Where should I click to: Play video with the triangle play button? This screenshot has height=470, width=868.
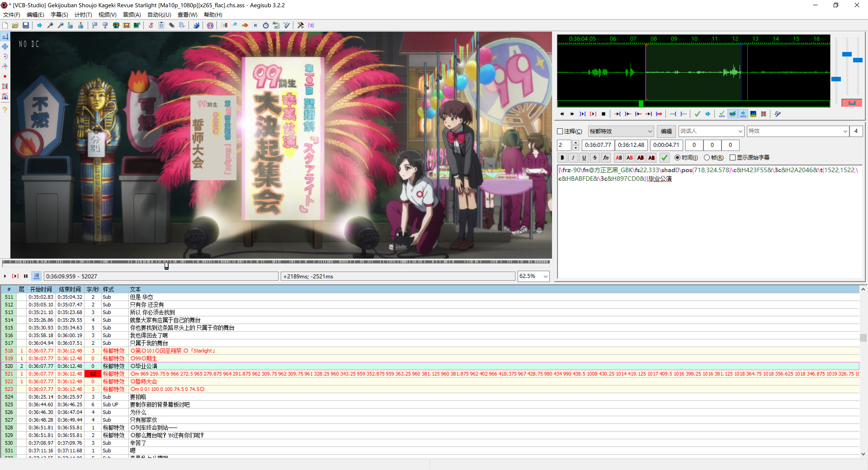[x=5, y=276]
